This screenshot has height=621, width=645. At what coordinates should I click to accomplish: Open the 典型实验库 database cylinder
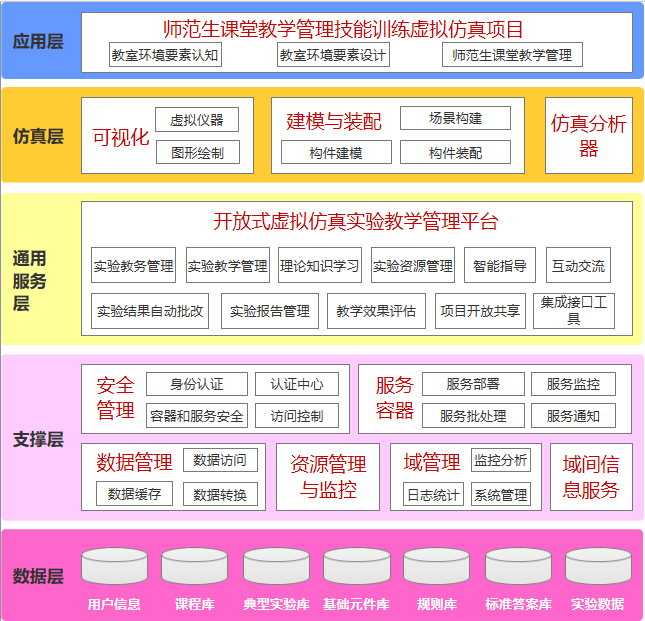click(276, 567)
